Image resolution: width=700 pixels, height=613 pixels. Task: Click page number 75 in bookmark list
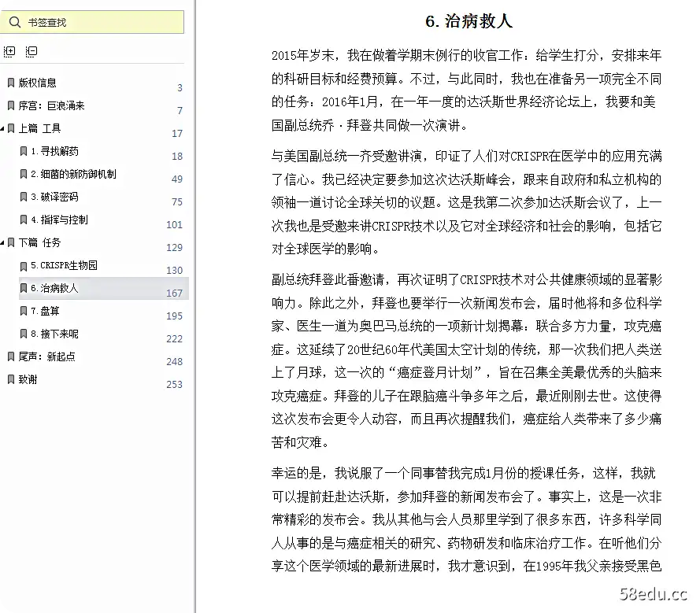pos(177,201)
